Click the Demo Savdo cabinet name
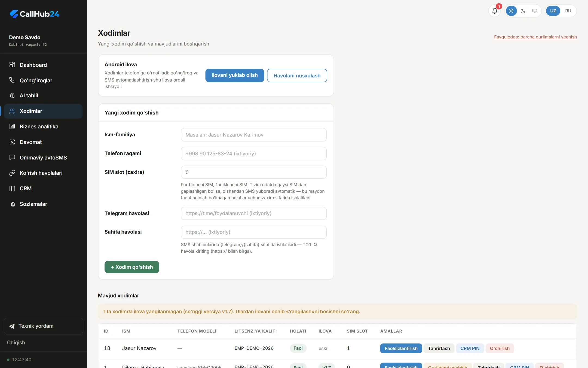 25,37
